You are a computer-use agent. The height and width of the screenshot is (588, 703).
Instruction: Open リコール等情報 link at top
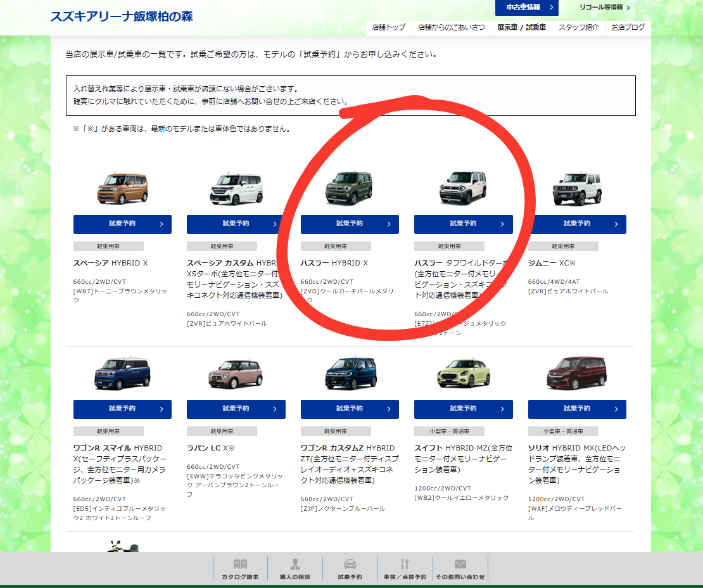[604, 8]
